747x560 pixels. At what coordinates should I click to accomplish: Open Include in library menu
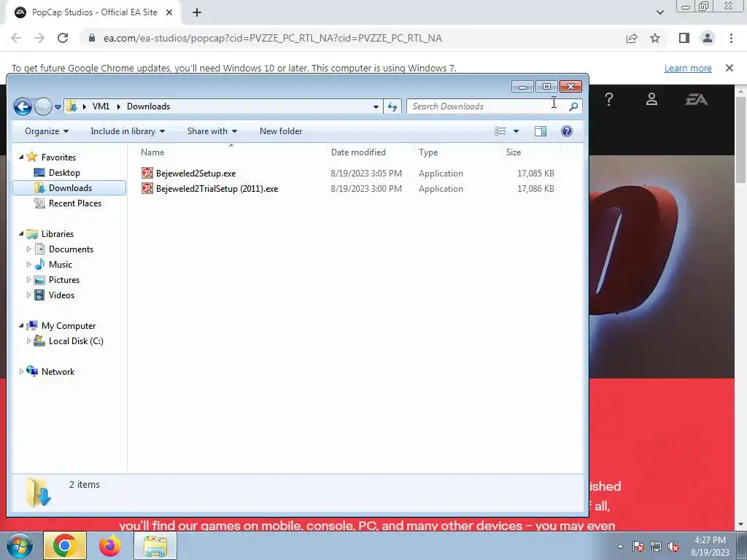tap(128, 131)
